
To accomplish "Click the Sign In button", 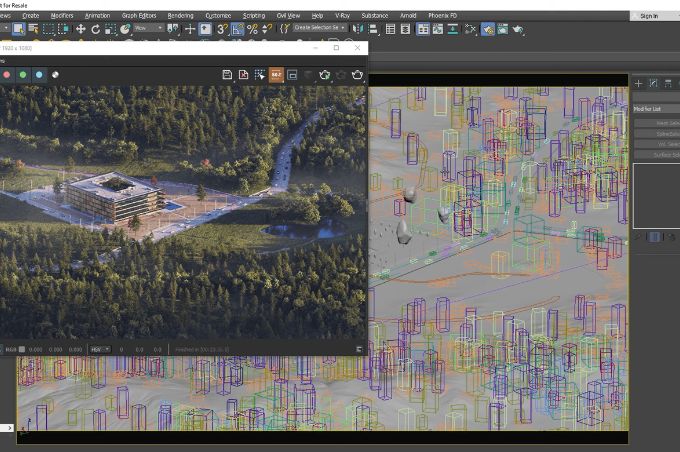I will tap(649, 16).
